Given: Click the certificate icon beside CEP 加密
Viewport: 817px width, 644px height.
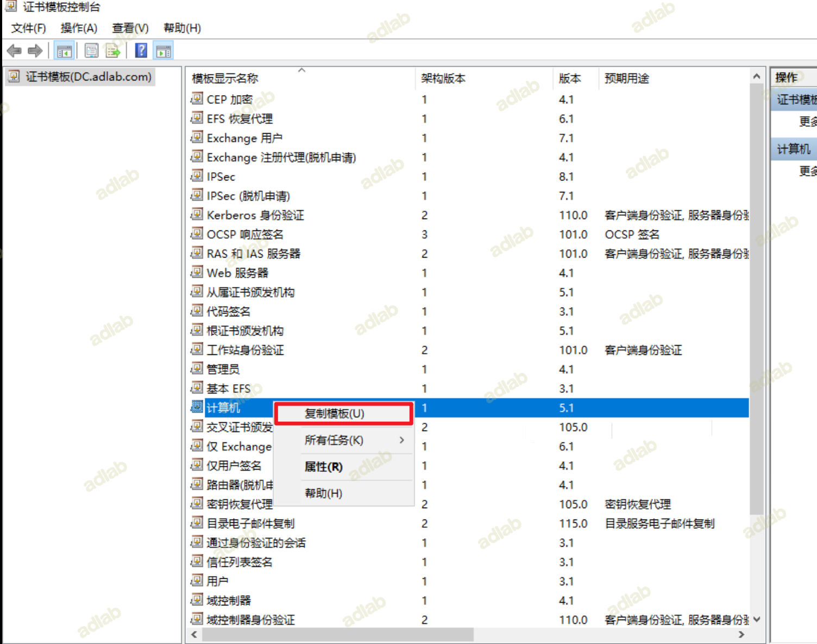Looking at the screenshot, I should (x=197, y=99).
